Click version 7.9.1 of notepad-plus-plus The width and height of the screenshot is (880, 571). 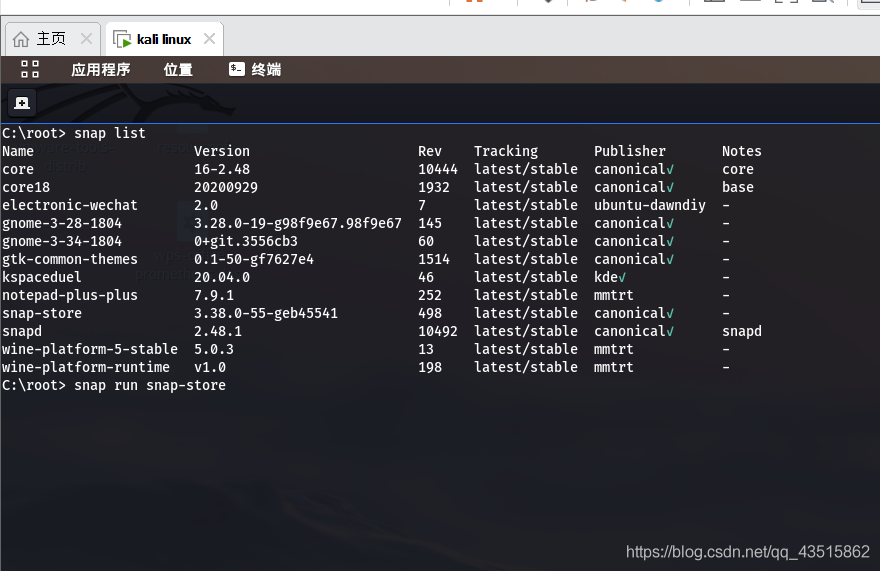[213, 295]
